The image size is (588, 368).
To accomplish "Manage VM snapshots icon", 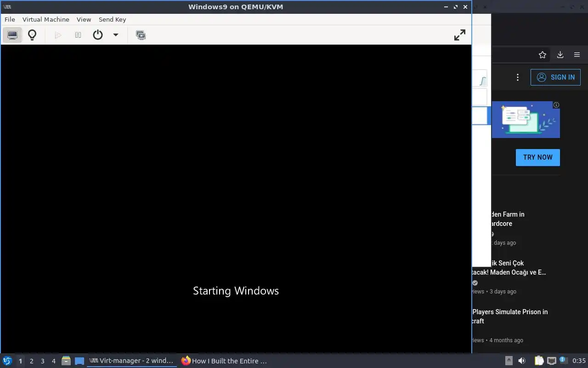I will click(x=141, y=35).
